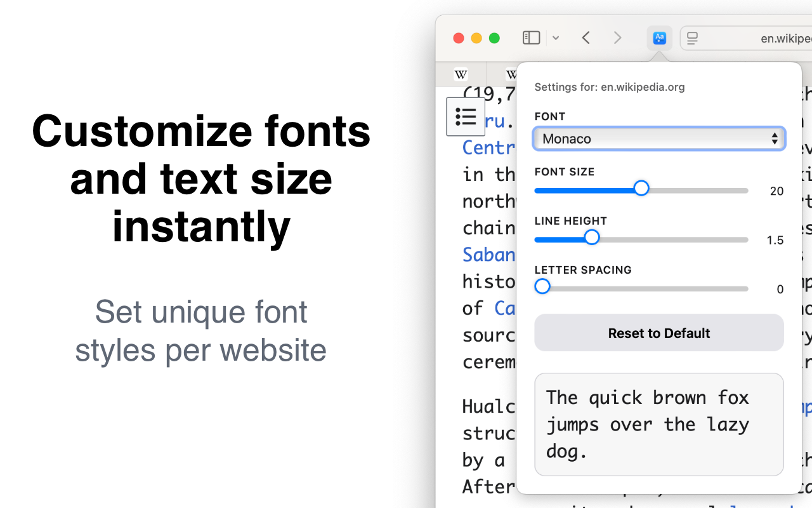Open the first Wikipedia tab
812x508 pixels.
point(461,75)
